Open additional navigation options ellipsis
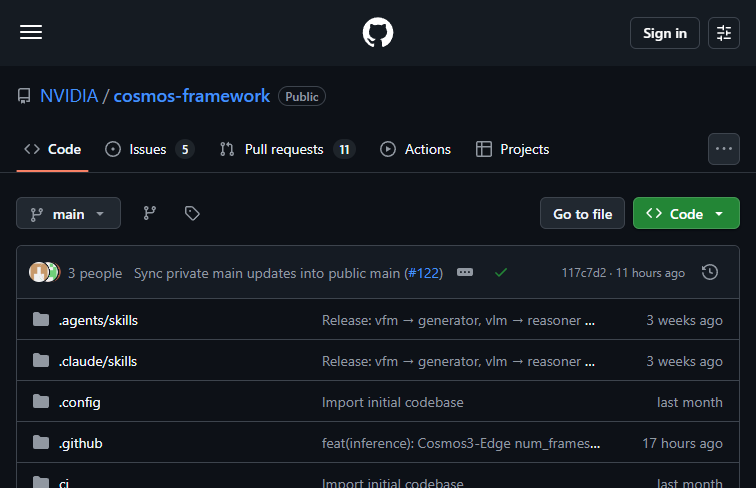The height and width of the screenshot is (488, 756). pos(724,149)
